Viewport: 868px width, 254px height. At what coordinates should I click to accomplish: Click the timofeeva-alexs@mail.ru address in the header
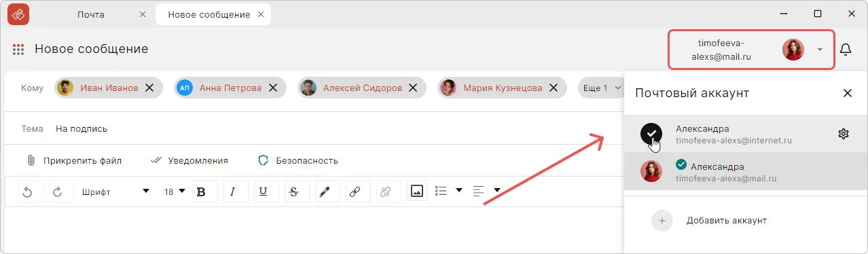coord(721,50)
